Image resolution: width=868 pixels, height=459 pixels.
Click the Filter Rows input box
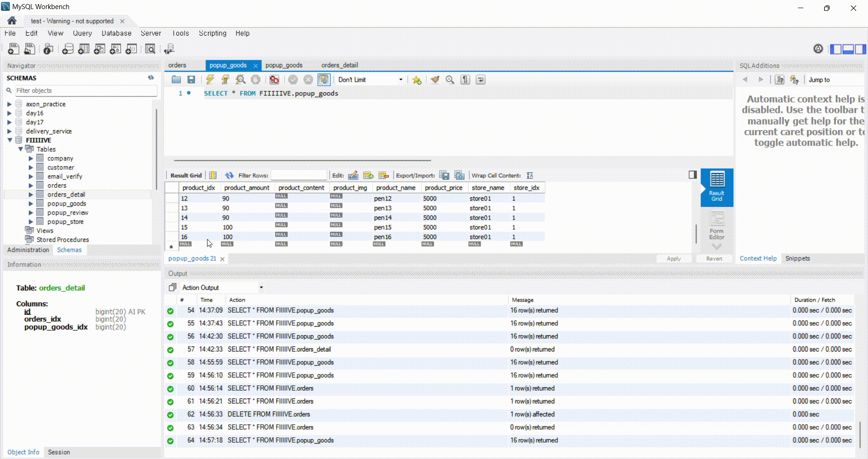298,175
